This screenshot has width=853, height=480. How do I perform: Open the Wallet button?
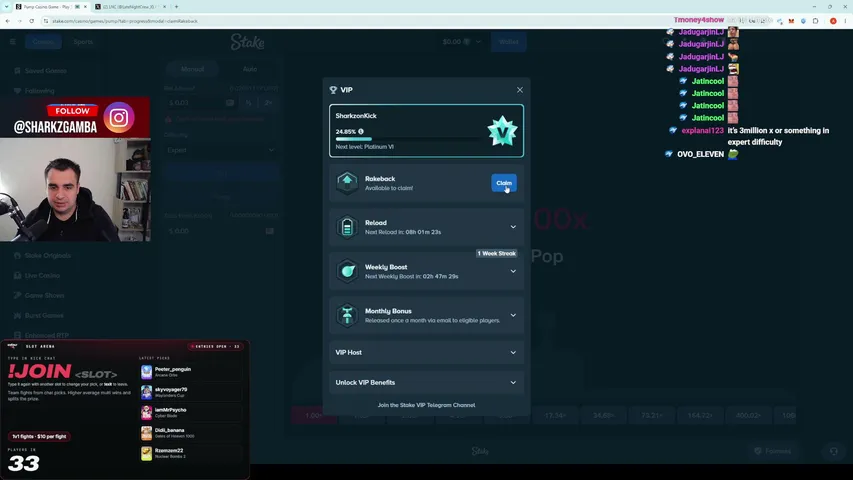(509, 41)
